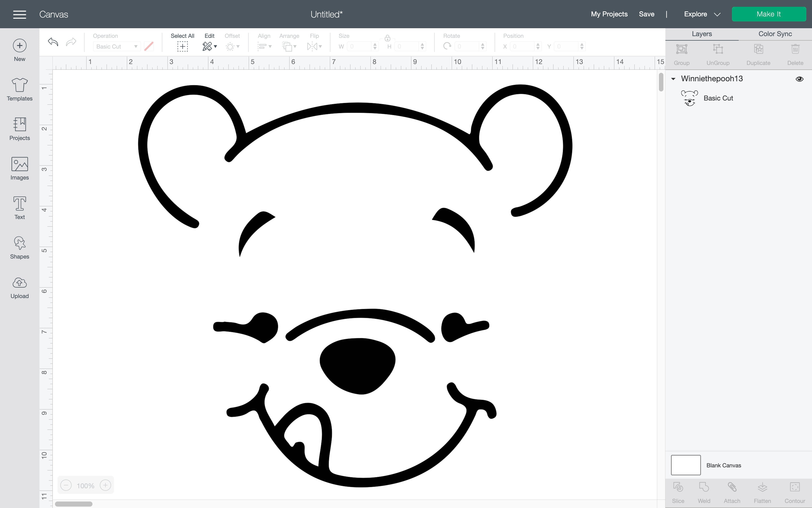Image resolution: width=812 pixels, height=508 pixels.
Task: Click the Attach tool
Action: tap(732, 492)
